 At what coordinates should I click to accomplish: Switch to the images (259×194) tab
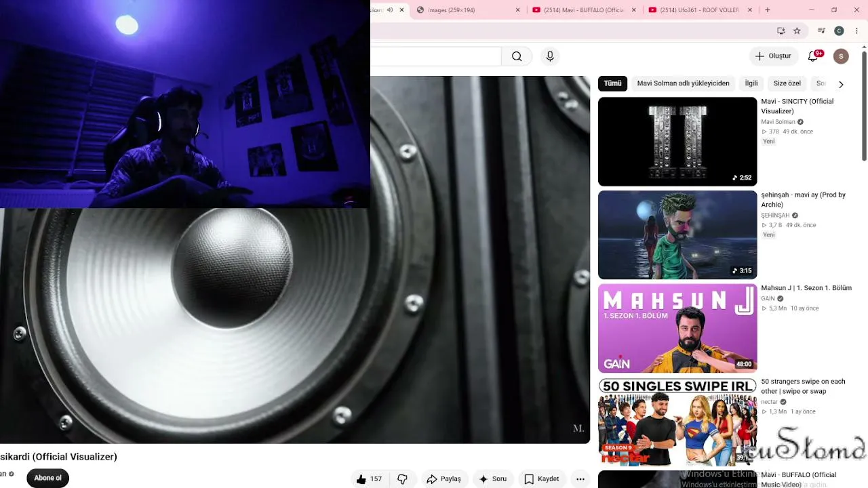click(469, 10)
